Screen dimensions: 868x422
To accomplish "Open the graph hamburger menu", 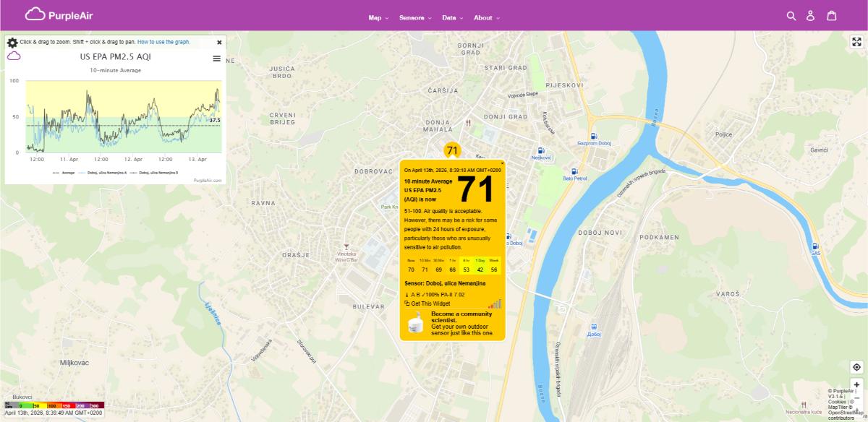I will [216, 59].
